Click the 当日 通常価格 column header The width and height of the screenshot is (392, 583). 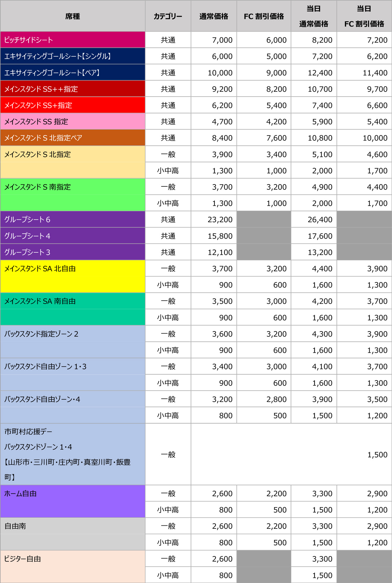click(x=314, y=16)
